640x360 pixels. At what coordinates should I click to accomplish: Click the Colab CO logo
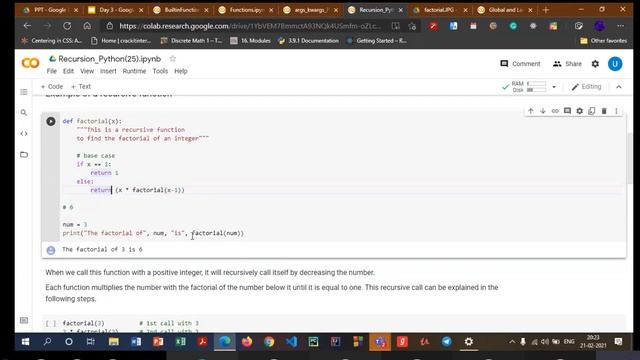[x=30, y=63]
